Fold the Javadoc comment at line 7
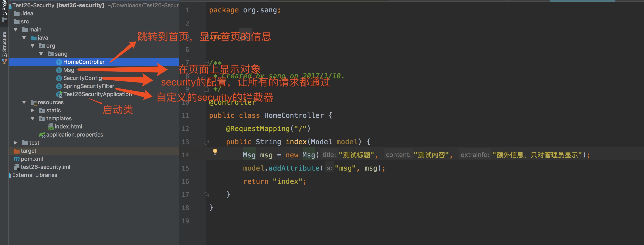Image resolution: width=644 pixels, height=245 pixels. [206, 63]
